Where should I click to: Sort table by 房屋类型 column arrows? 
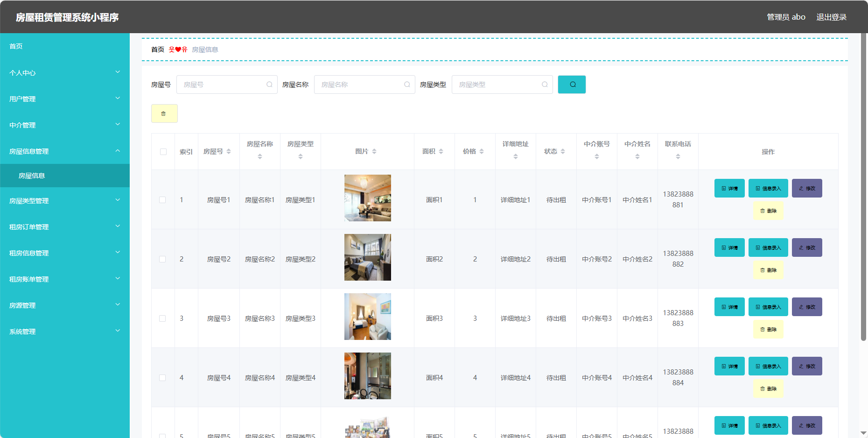[301, 156]
